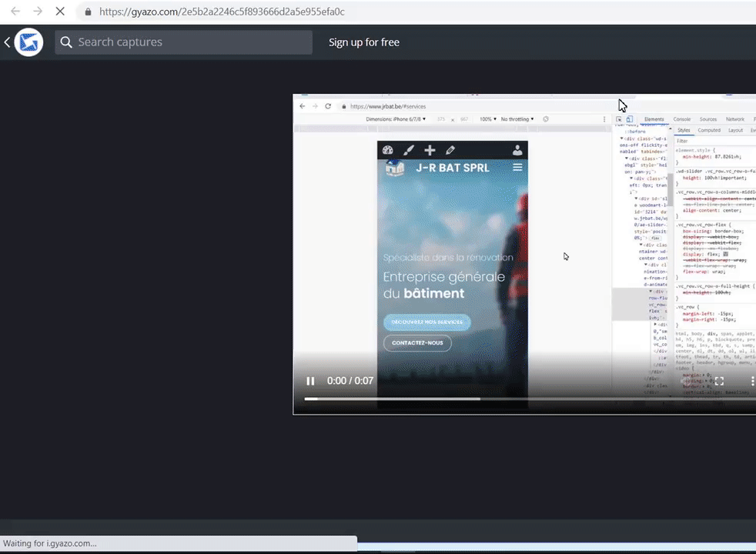Open Gyazo home via the round logo
The width and height of the screenshot is (756, 554).
point(28,42)
